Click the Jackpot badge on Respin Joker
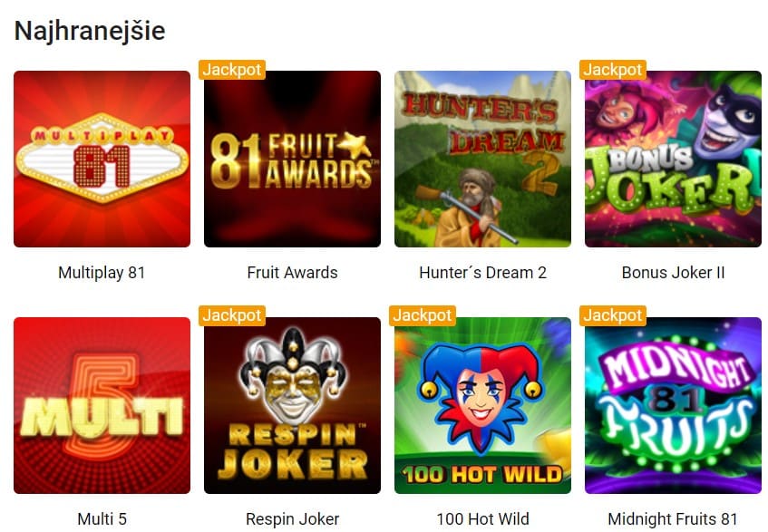 coord(232,315)
